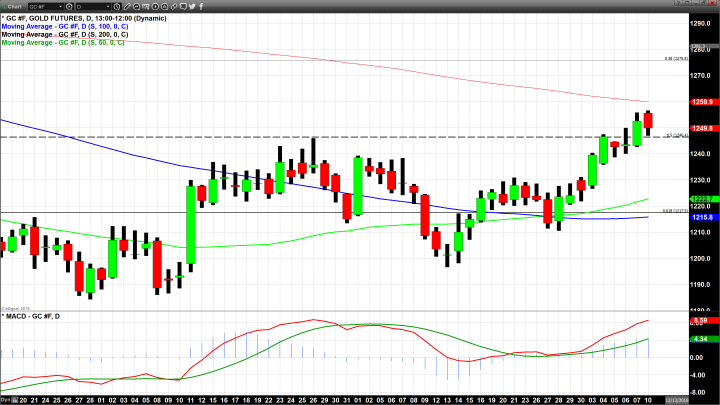Click the chain link icon

click(x=174, y=6)
